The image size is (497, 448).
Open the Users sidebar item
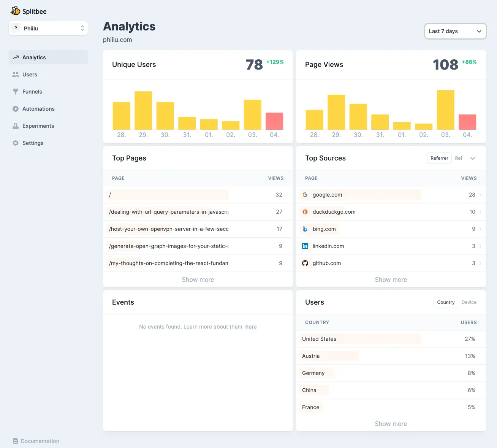(x=48, y=75)
